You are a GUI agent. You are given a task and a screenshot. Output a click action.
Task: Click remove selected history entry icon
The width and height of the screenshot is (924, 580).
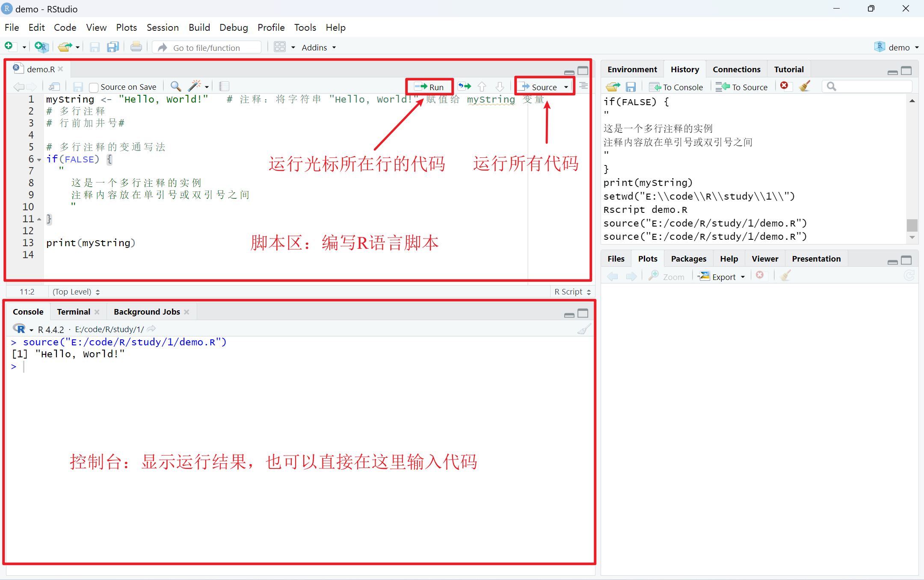[x=784, y=85]
